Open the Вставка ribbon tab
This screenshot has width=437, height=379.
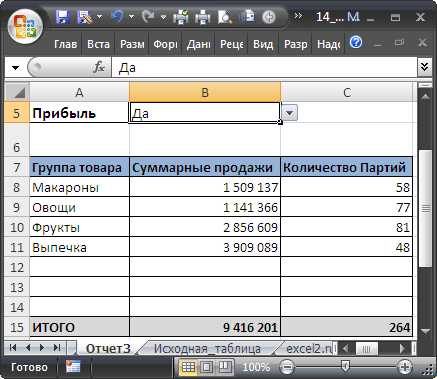[x=98, y=44]
